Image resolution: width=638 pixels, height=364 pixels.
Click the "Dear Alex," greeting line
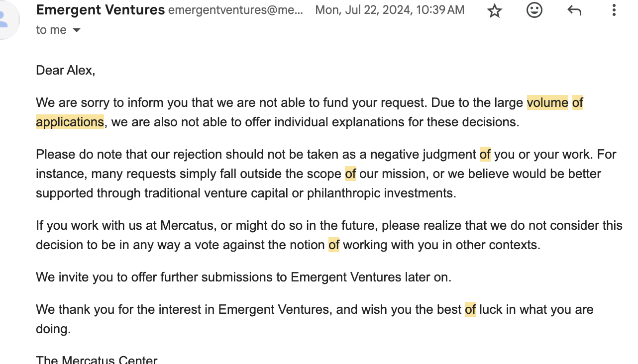pyautogui.click(x=65, y=71)
